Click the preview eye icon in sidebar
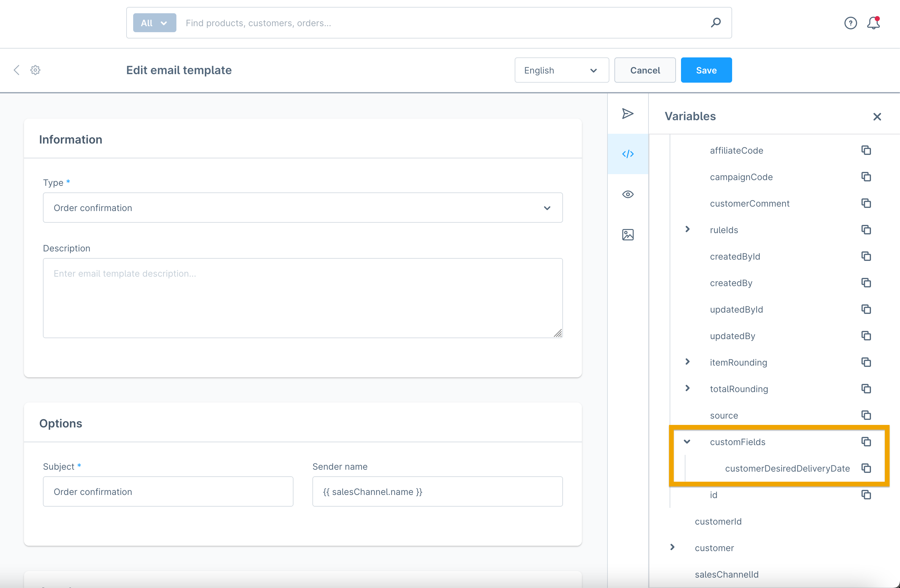900x588 pixels. pos(628,194)
